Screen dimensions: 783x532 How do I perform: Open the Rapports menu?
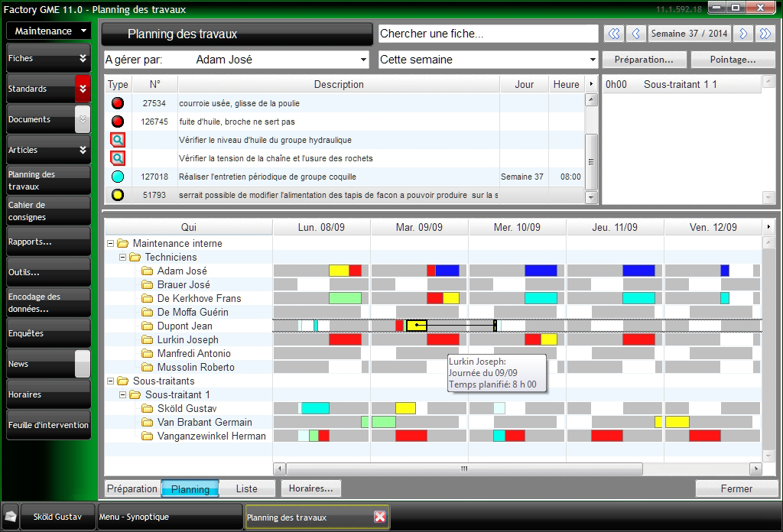(x=48, y=242)
